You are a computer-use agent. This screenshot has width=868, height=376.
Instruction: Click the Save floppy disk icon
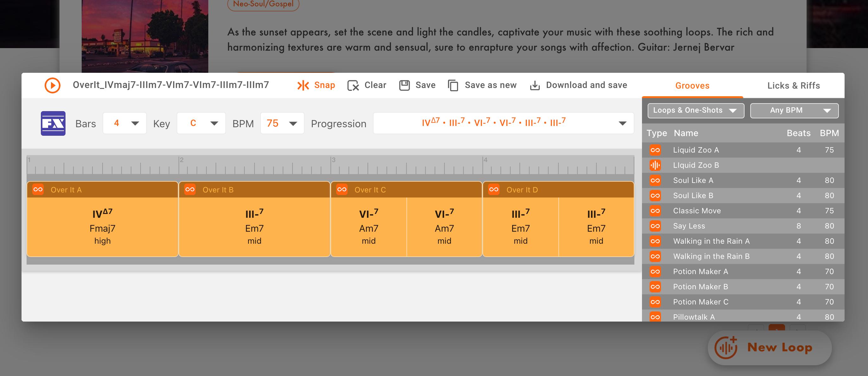(404, 85)
